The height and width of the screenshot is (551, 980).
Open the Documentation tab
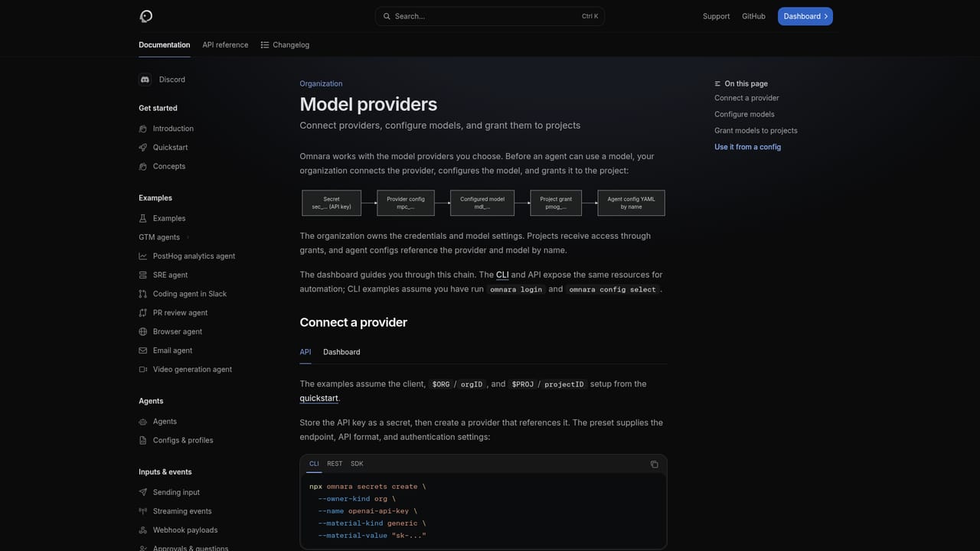(165, 45)
